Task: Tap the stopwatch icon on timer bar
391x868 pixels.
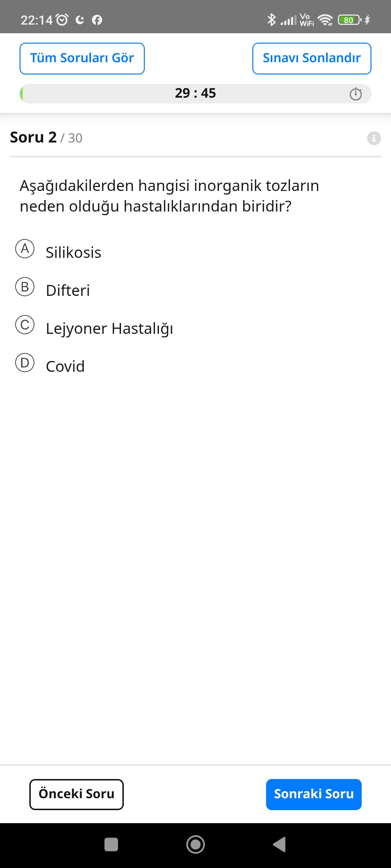Action: [x=356, y=94]
